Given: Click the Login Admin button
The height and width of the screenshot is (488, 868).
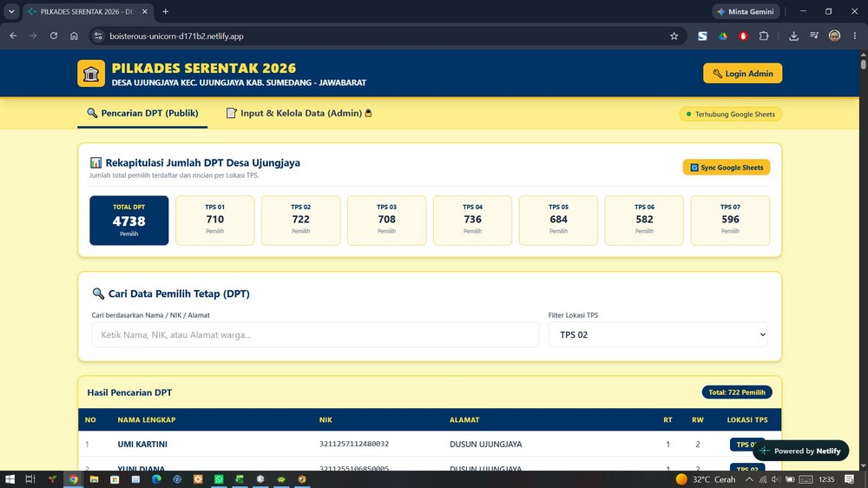Looking at the screenshot, I should 742,73.
